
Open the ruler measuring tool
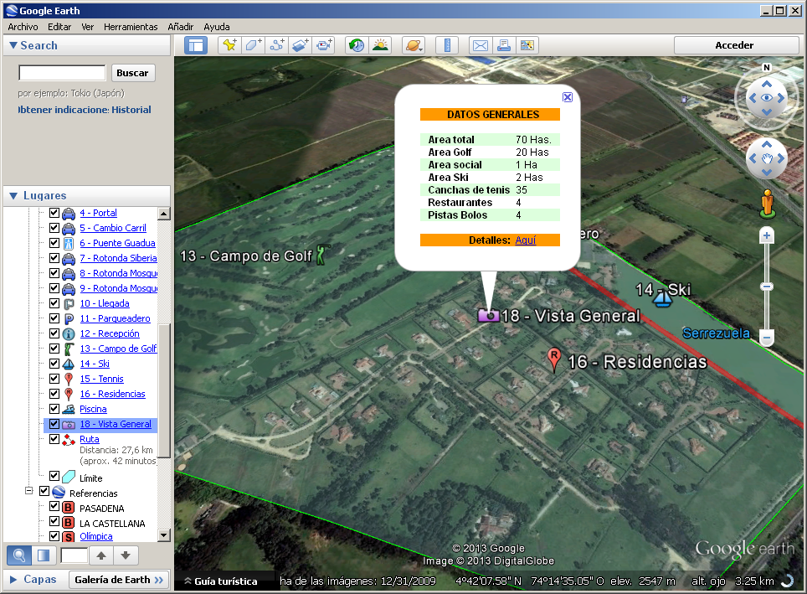[447, 45]
